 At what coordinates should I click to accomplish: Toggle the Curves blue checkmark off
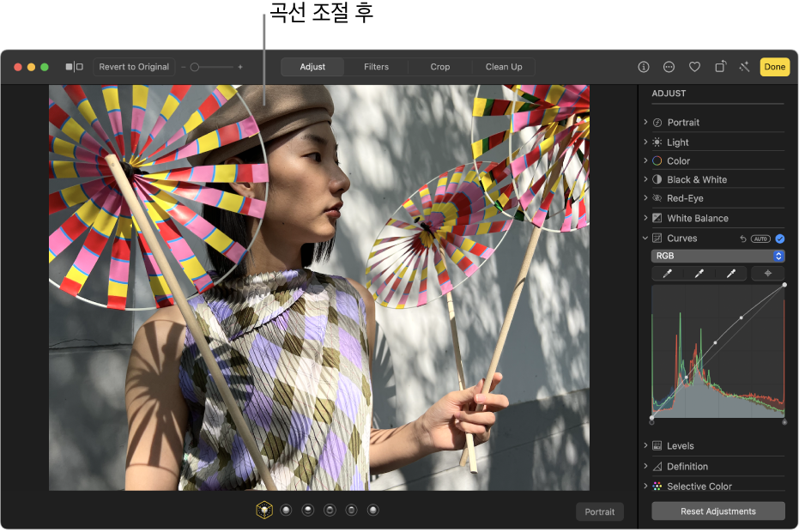pos(780,239)
